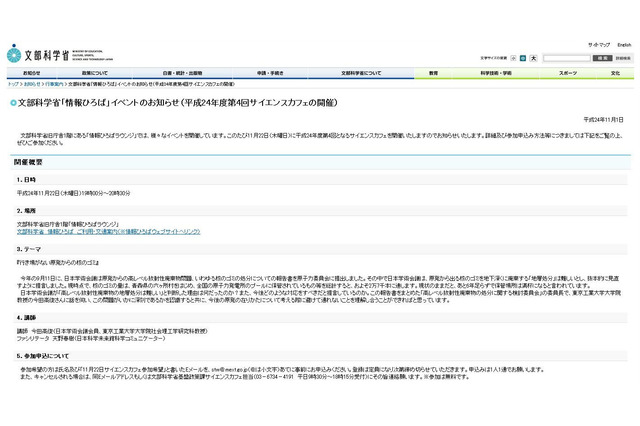
Task: Click the heading 2. 場所
Action: pyautogui.click(x=26, y=211)
